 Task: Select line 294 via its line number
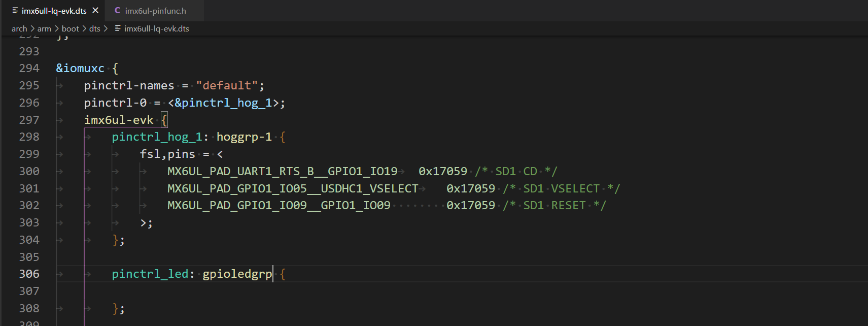point(29,68)
